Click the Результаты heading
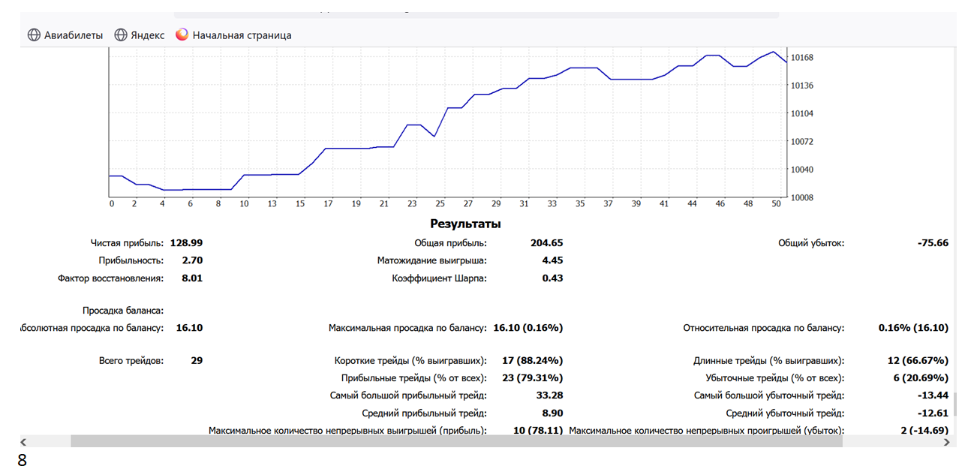980x475 pixels. [x=465, y=224]
